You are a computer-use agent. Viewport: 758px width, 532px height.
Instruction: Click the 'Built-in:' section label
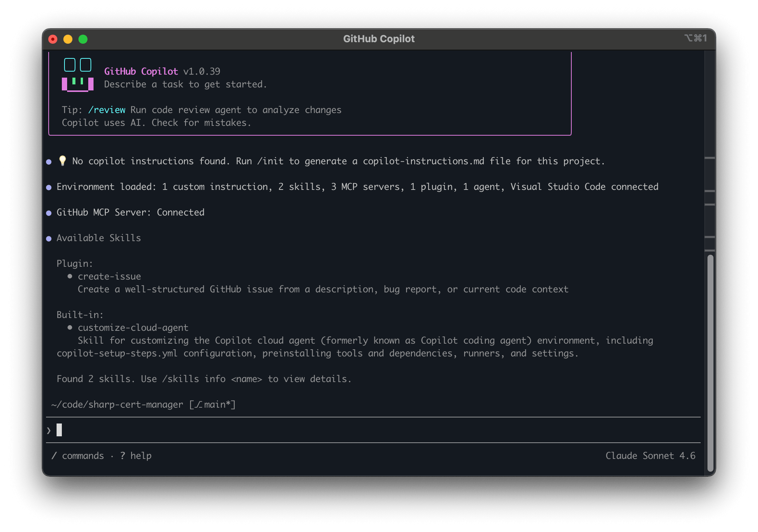[80, 315]
